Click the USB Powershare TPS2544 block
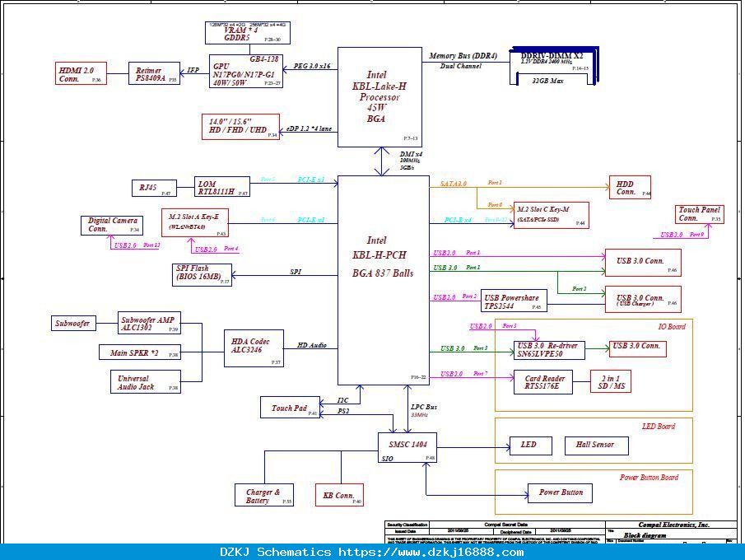The height and width of the screenshot is (560, 745). [x=514, y=301]
